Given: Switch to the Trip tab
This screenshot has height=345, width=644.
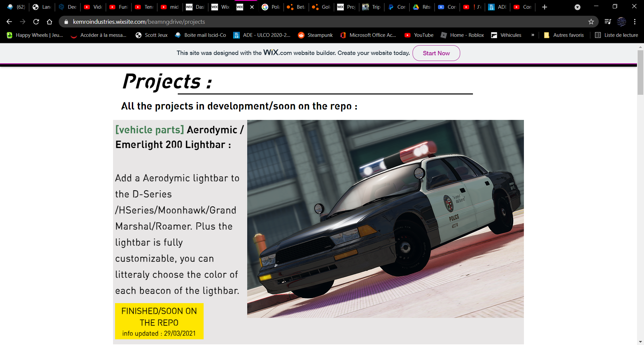Looking at the screenshot, I should [372, 7].
